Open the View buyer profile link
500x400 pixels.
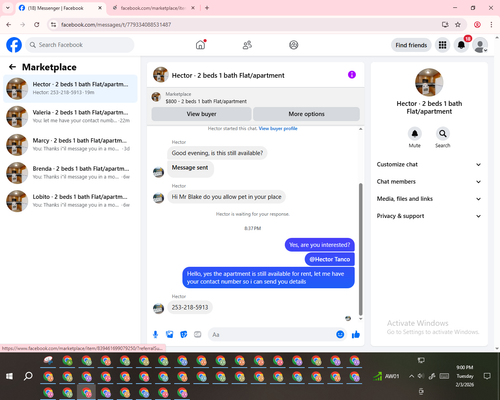(x=278, y=129)
